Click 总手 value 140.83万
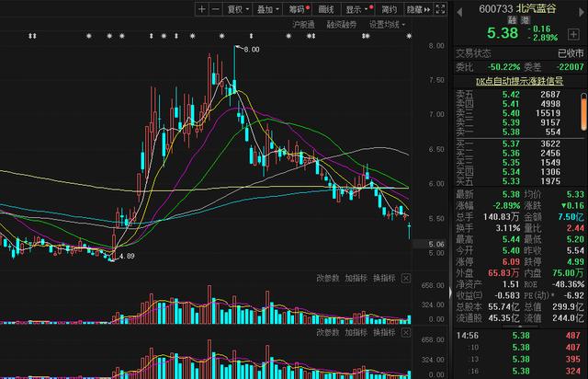This screenshot has height=379, width=588. [x=501, y=217]
